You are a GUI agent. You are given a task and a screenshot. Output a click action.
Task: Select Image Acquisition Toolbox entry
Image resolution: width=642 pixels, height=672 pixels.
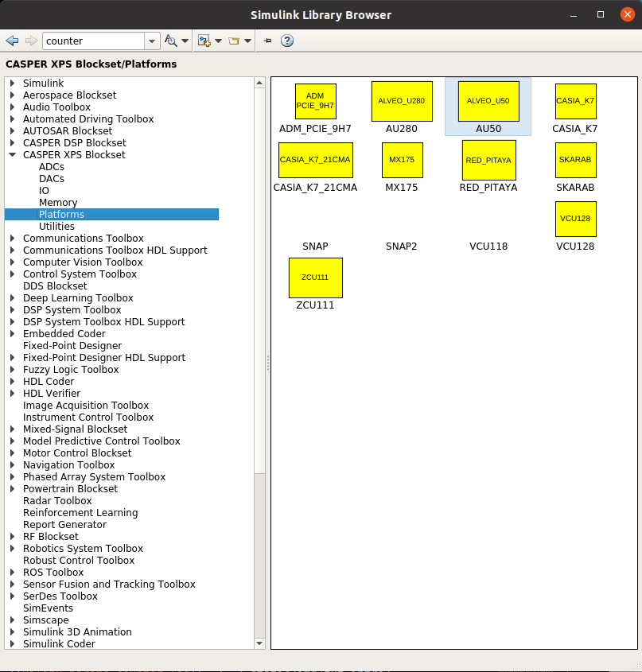tap(86, 405)
